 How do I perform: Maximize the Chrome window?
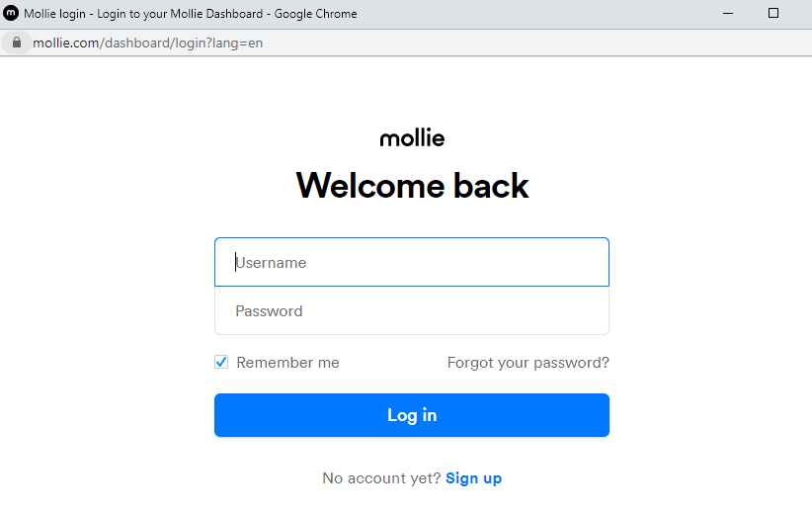(773, 14)
